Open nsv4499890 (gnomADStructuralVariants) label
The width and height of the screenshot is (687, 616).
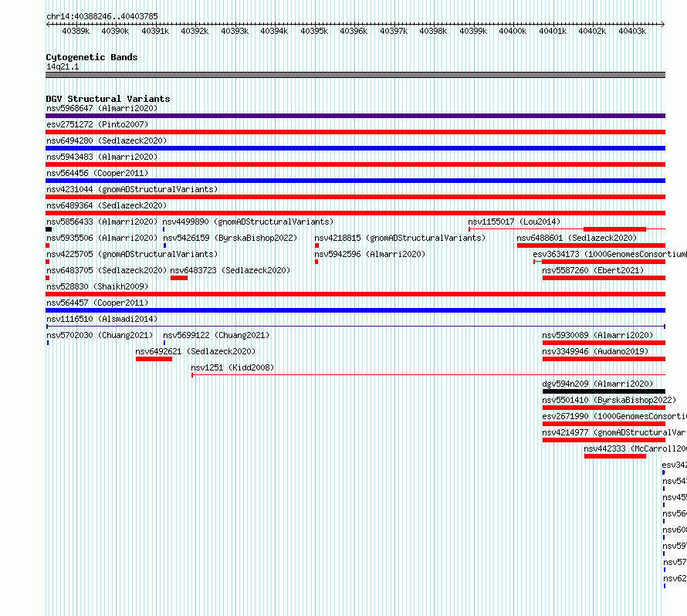(x=248, y=222)
